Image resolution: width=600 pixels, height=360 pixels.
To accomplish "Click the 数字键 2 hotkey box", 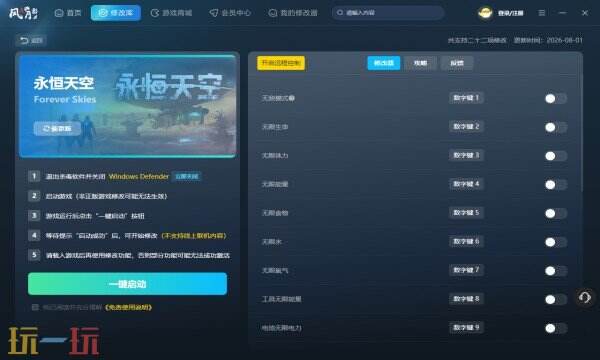I will tap(466, 127).
